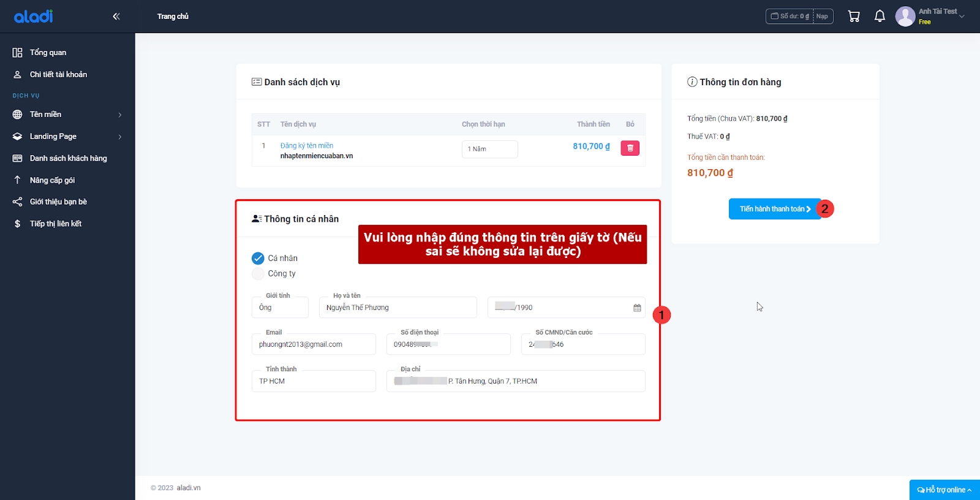This screenshot has width=980, height=500.
Task: Open the 1 Năm duration dropdown
Action: (489, 149)
